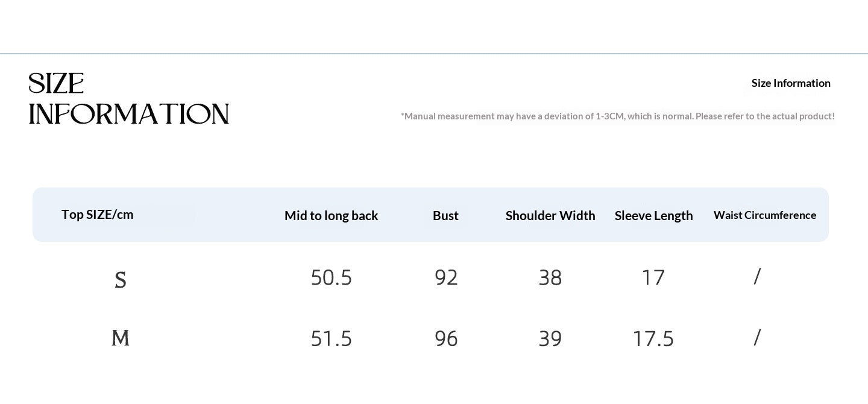Select the Top SIZE/cm column header

tap(98, 214)
